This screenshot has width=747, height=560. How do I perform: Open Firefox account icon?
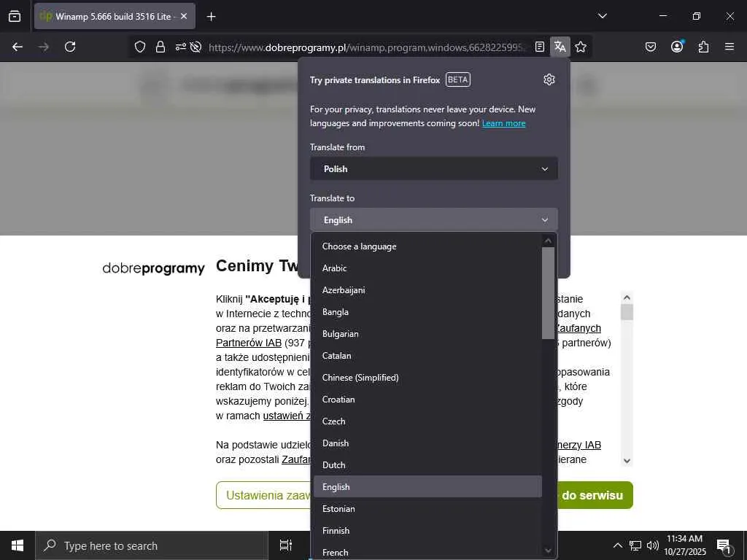[677, 47]
